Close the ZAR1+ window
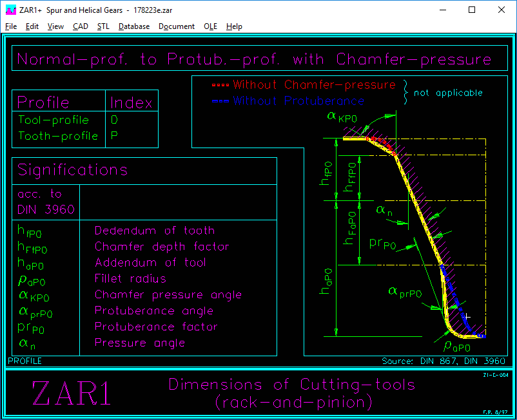This screenshot has width=517, height=420. [501, 10]
